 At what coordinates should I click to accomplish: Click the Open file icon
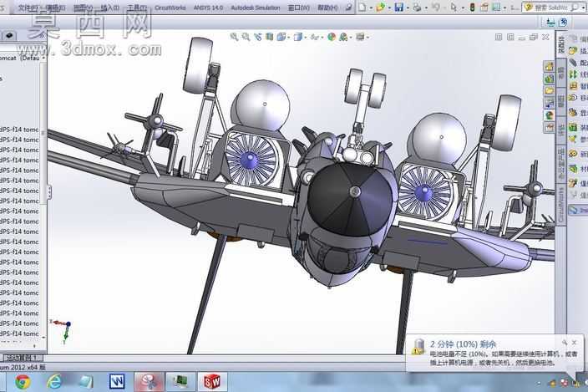click(x=381, y=7)
